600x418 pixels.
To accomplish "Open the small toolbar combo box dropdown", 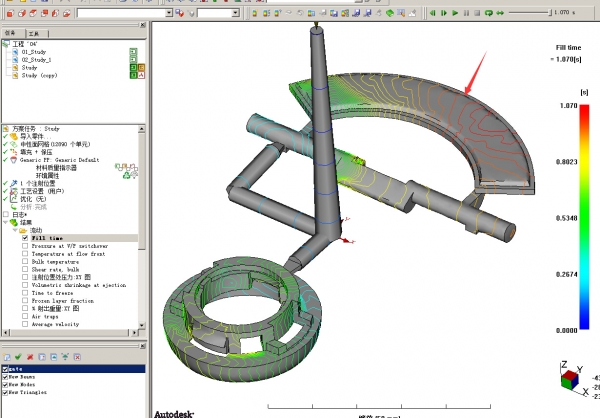I will tap(235, 13).
